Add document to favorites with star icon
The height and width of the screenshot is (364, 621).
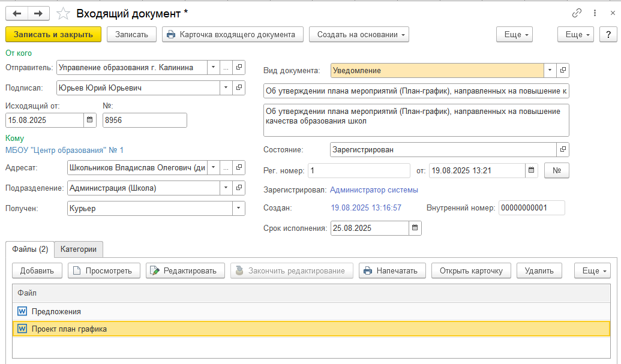click(62, 13)
